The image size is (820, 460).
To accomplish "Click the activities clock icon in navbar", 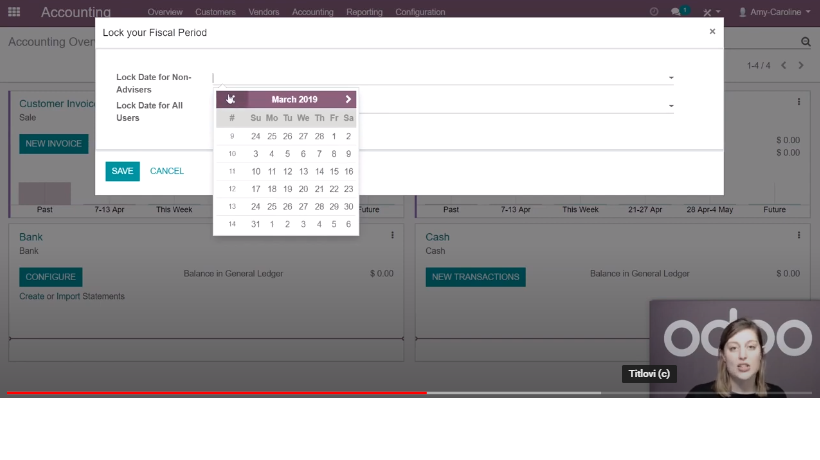I will pyautogui.click(x=654, y=12).
